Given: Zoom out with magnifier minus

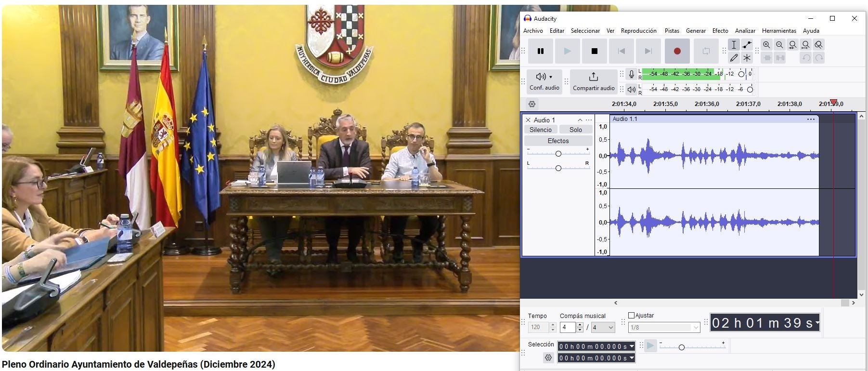Looking at the screenshot, I should [x=780, y=45].
